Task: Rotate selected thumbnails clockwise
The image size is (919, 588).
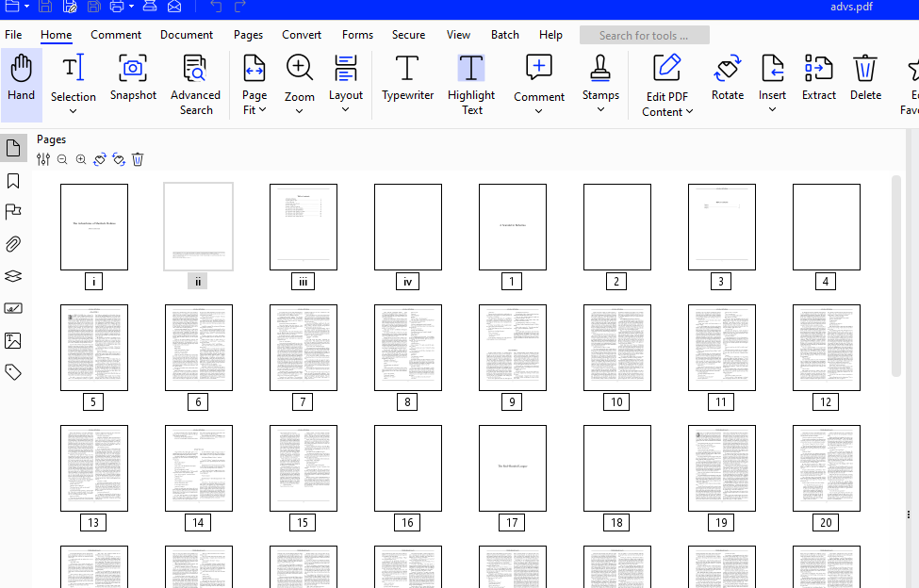Action: (x=119, y=159)
